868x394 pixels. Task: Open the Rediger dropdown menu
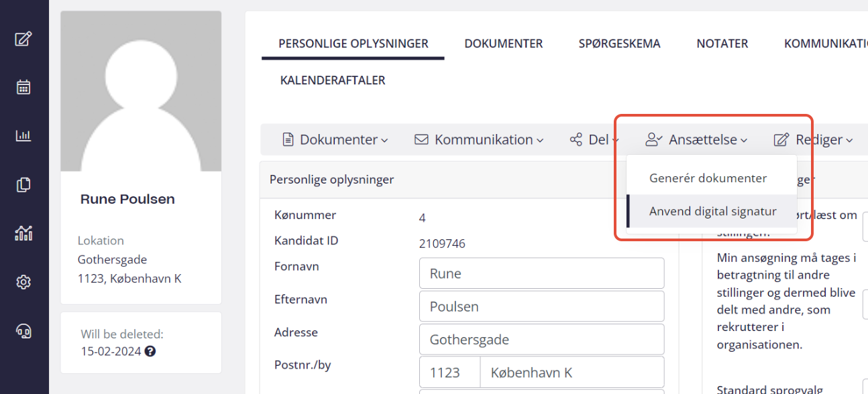tap(813, 140)
